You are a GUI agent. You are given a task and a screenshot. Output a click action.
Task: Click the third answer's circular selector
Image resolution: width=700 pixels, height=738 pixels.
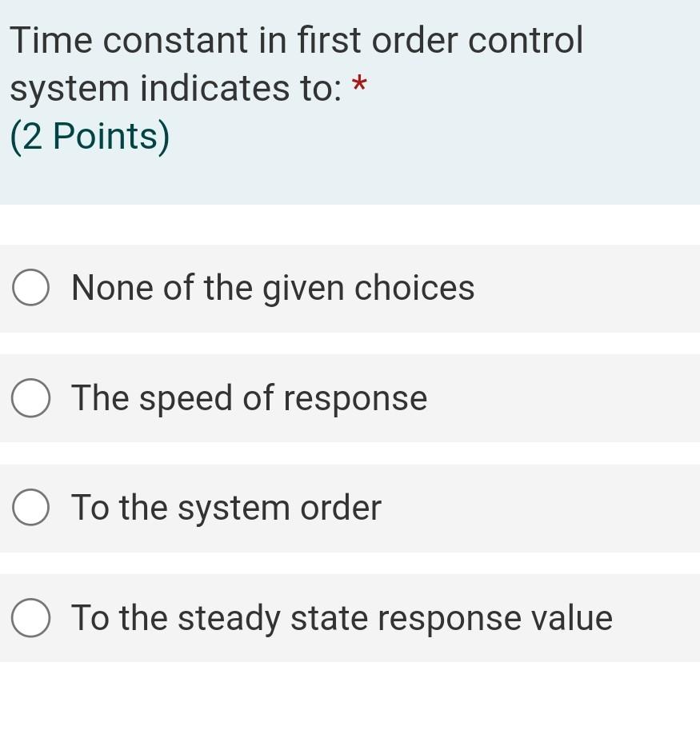[x=30, y=506]
